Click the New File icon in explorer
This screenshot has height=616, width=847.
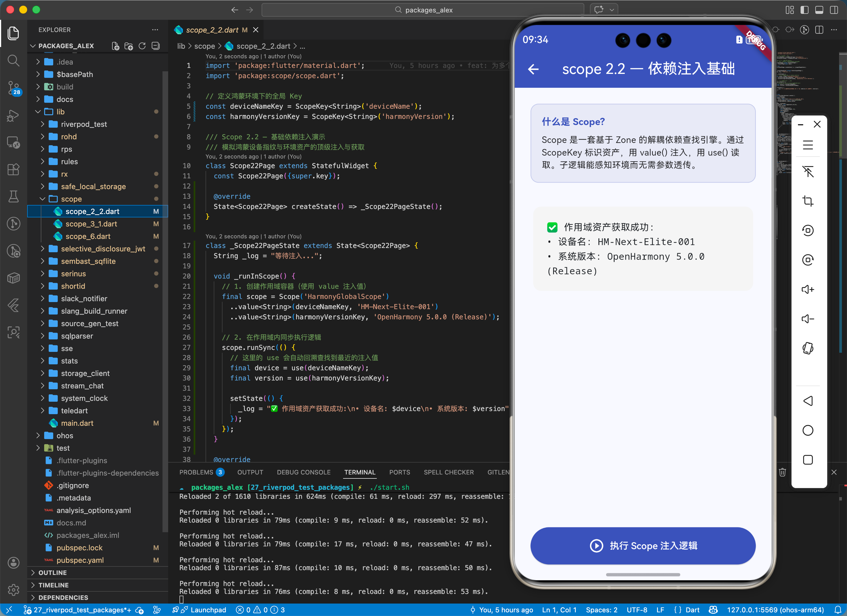tap(115, 46)
